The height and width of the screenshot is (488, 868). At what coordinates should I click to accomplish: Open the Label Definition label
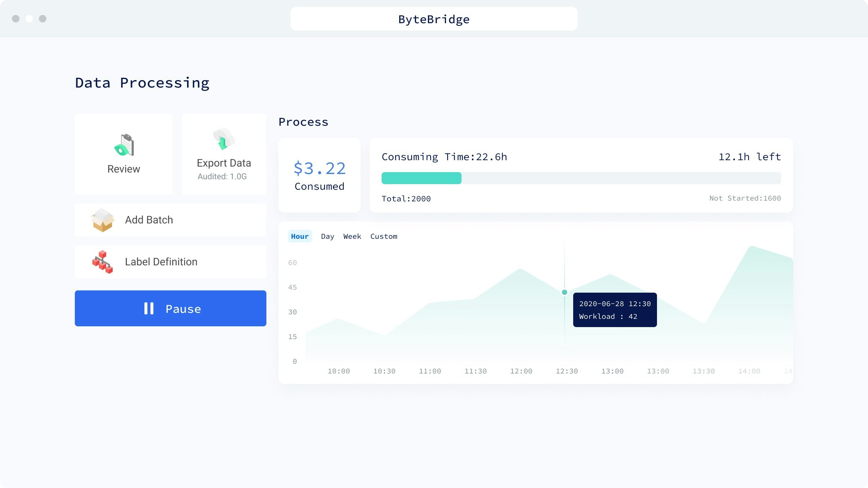tap(161, 262)
